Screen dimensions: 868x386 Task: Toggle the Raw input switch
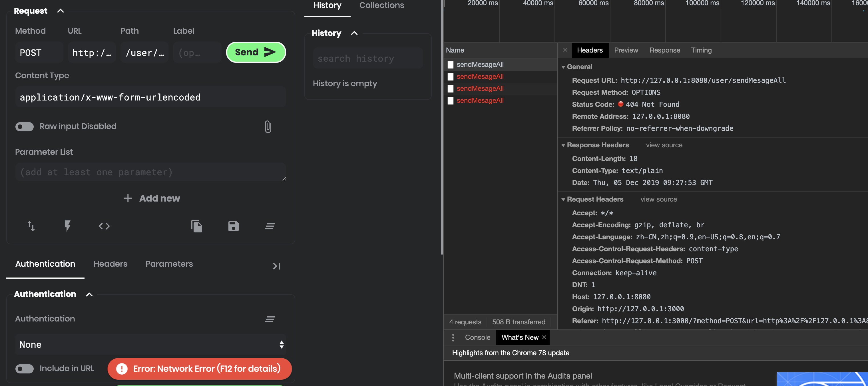coord(25,127)
